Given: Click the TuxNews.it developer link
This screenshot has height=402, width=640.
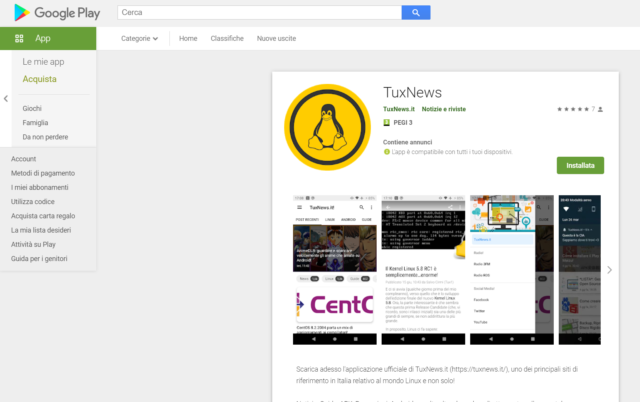Looking at the screenshot, I should click(x=399, y=109).
